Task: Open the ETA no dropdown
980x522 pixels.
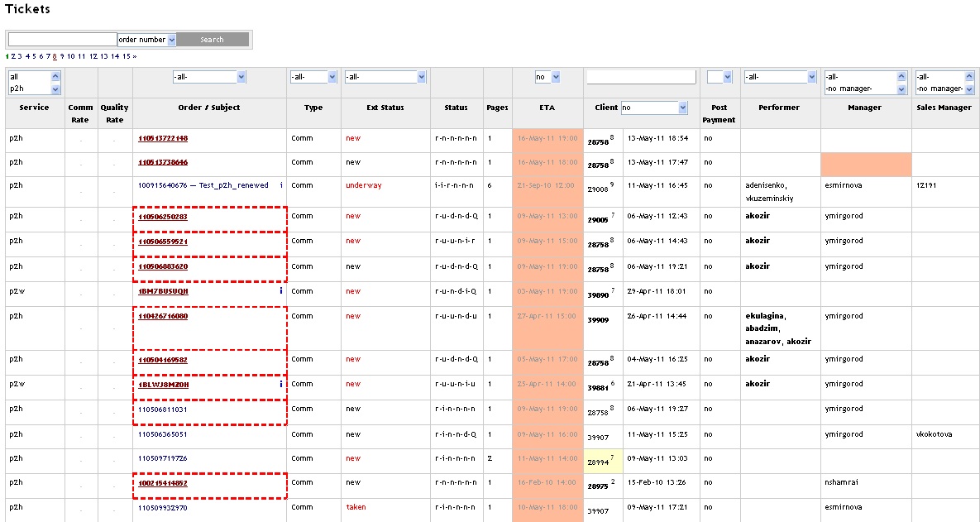Action: [x=555, y=76]
